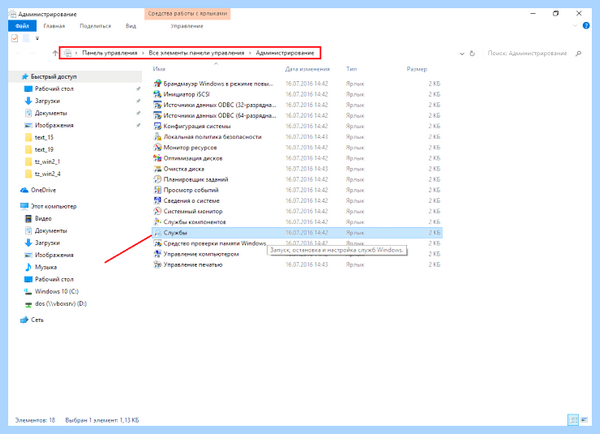Select the Инициатор iSCSI icon
The image size is (600, 434).
[157, 94]
